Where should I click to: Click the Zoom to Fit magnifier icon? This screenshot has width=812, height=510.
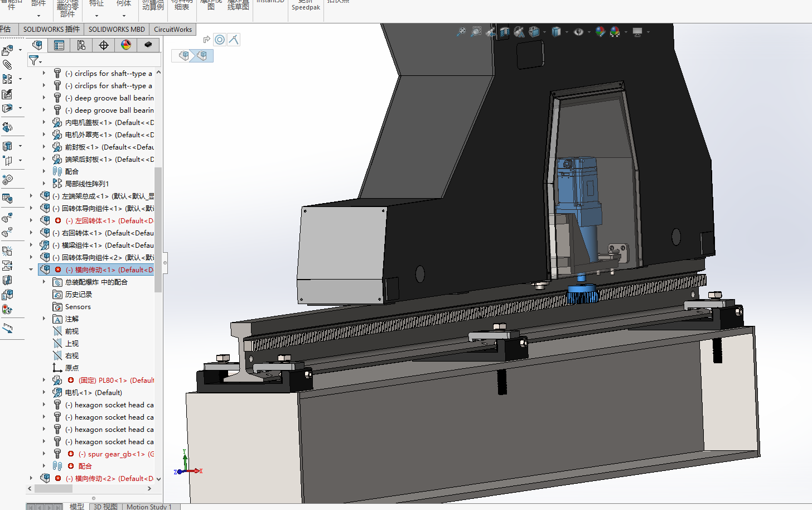click(461, 32)
